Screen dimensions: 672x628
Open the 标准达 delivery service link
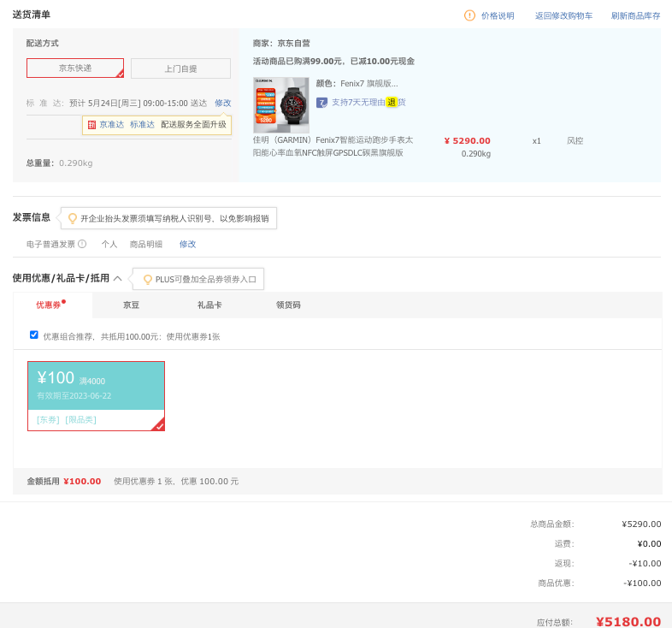(142, 125)
